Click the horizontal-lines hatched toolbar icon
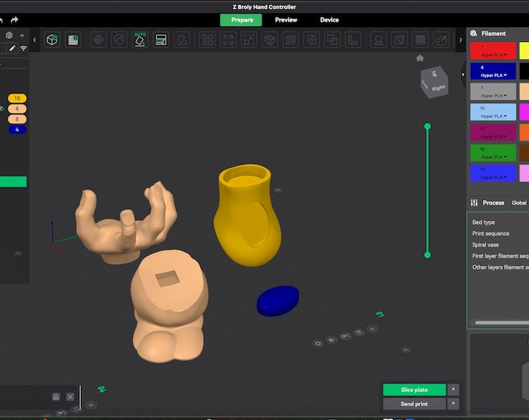Viewport: 529px width, 420px height. 420,40
